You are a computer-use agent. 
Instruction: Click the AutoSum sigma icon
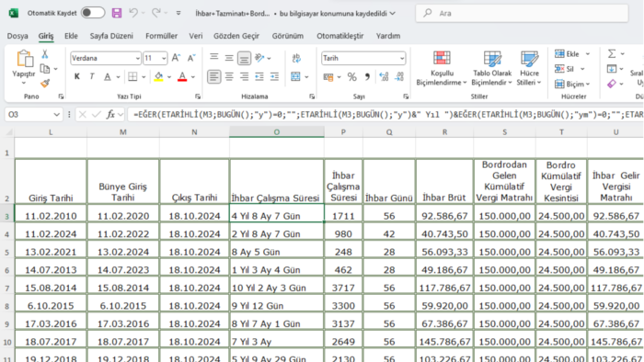click(x=612, y=53)
